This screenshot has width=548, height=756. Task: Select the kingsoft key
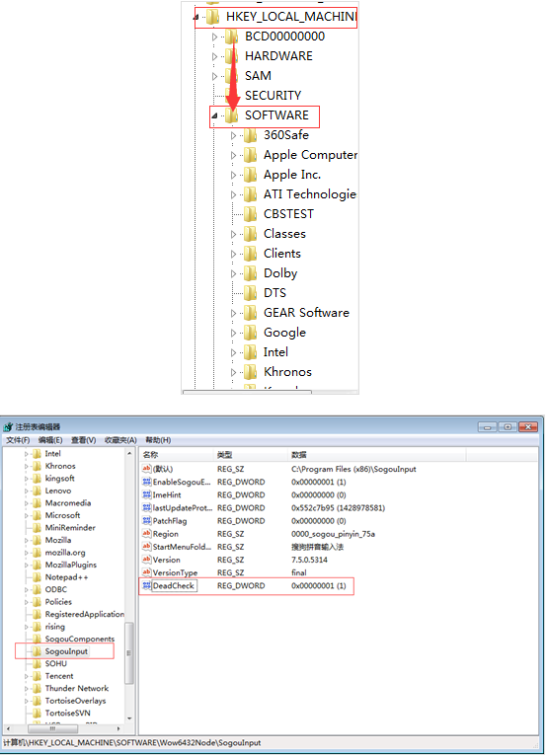tap(60, 479)
